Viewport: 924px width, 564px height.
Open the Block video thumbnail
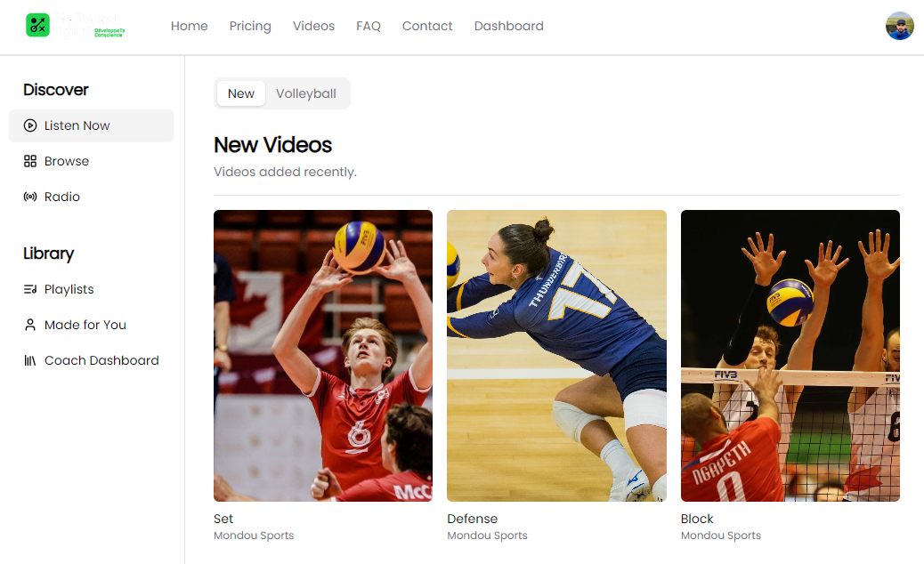click(x=790, y=356)
